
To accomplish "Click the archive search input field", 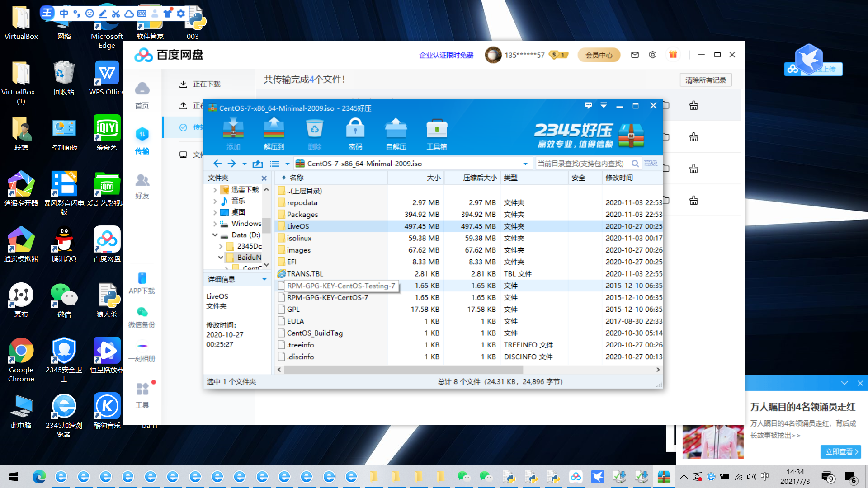I will coord(582,164).
